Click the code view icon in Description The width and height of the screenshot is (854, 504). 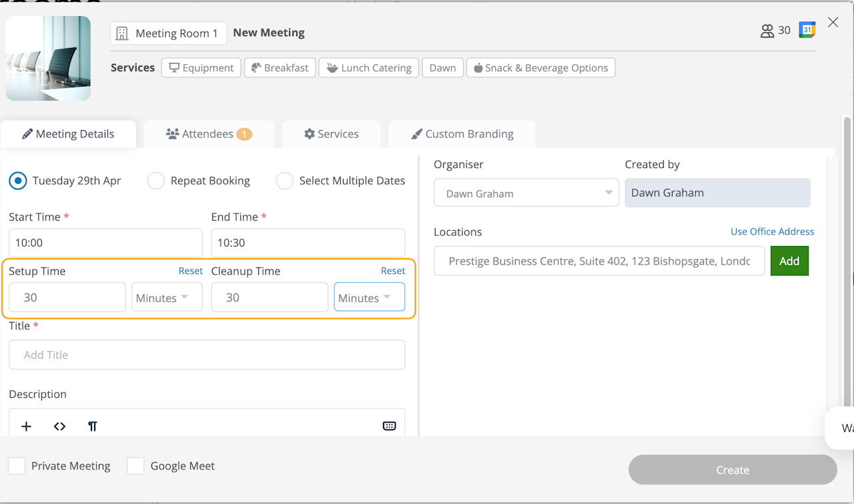point(59,427)
